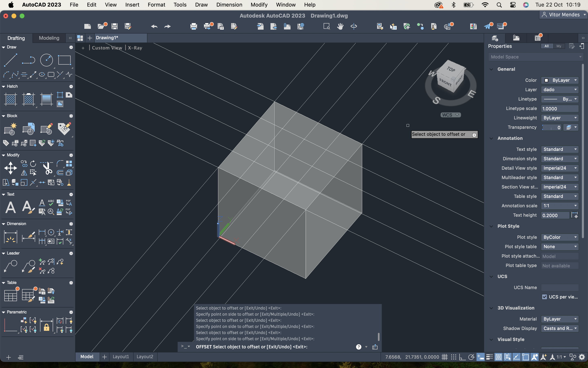Toggle ortho mode in status bar
Viewport: 588px width, 368px height.
[462, 357]
